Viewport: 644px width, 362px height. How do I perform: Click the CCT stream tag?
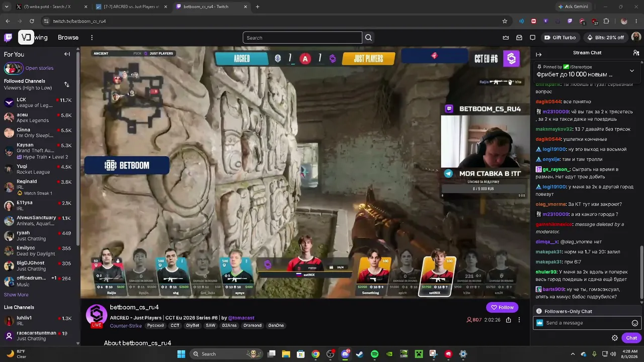click(x=175, y=326)
